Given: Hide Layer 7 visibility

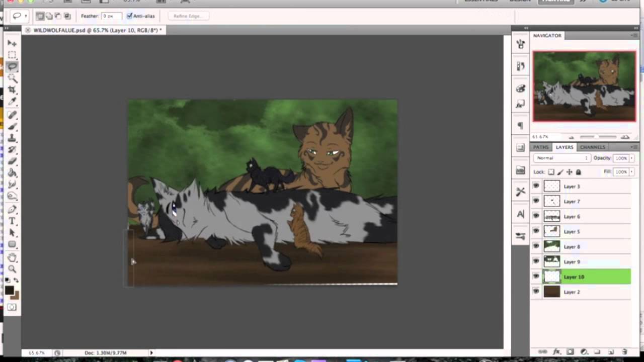Looking at the screenshot, I should (x=536, y=201).
